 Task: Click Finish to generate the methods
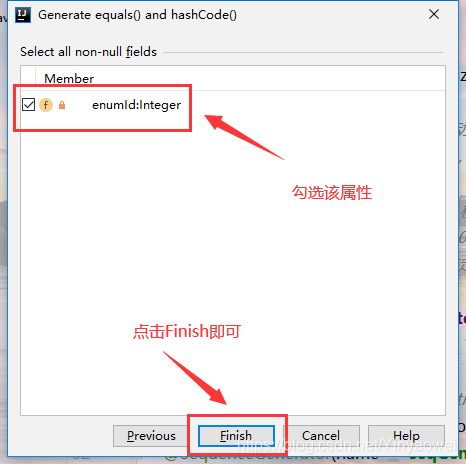point(236,436)
